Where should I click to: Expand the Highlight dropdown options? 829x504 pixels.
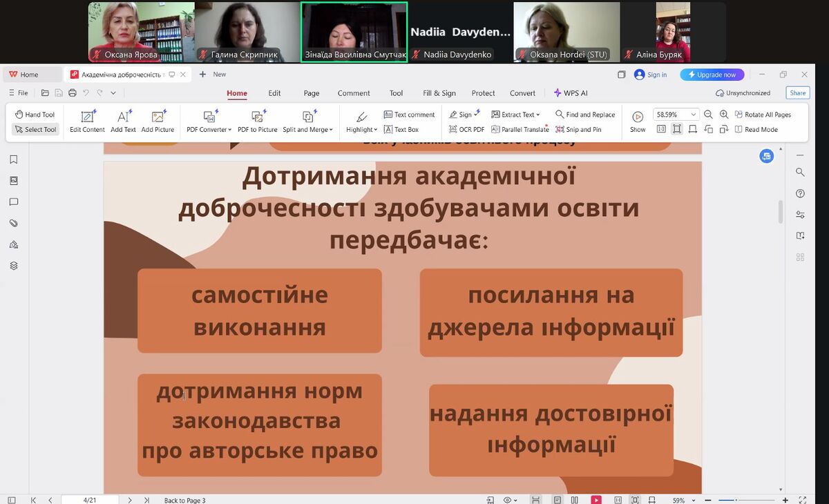(376, 130)
